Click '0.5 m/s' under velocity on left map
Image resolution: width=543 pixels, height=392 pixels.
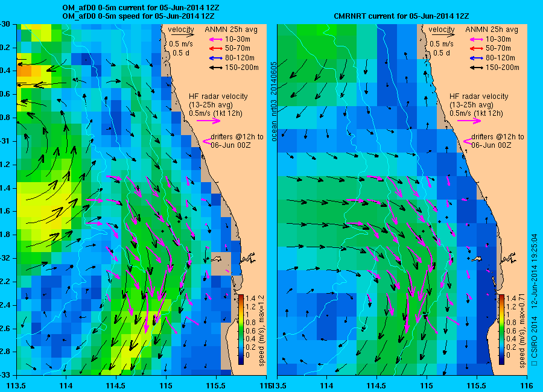point(181,44)
